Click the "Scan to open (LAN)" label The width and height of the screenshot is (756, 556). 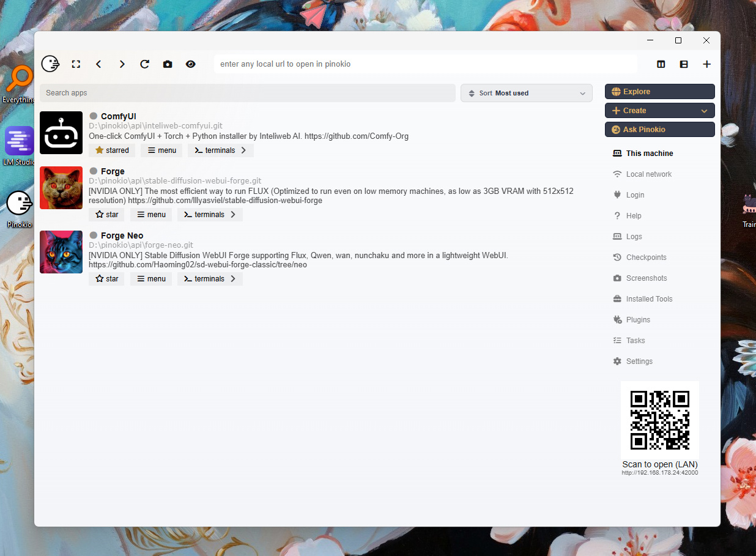(x=660, y=464)
